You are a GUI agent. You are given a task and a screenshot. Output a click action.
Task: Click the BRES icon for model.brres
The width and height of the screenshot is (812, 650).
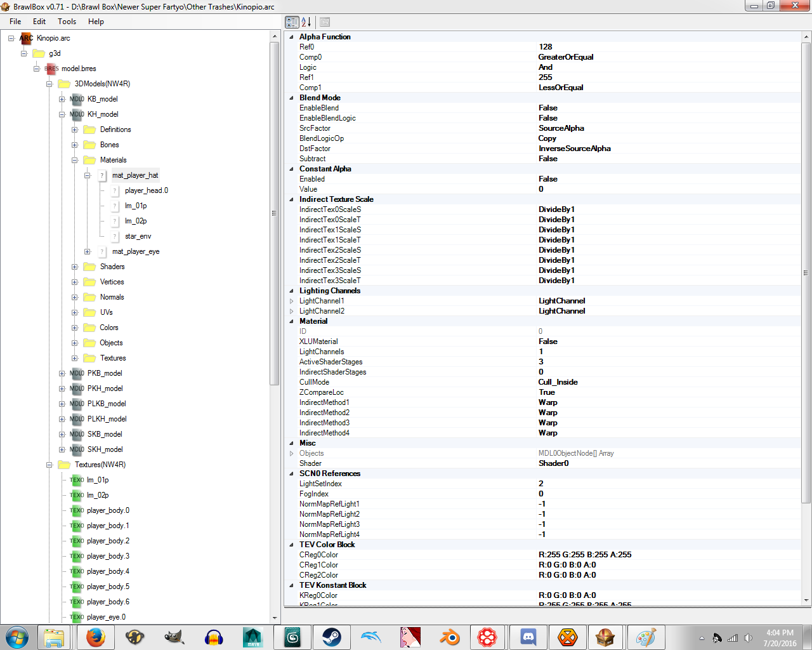tap(51, 69)
